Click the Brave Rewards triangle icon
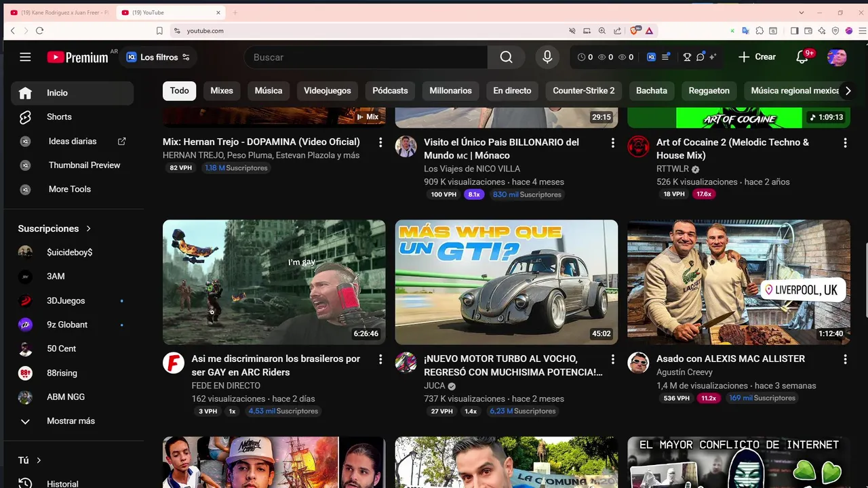Screen dimensions: 868x488 click(649, 30)
